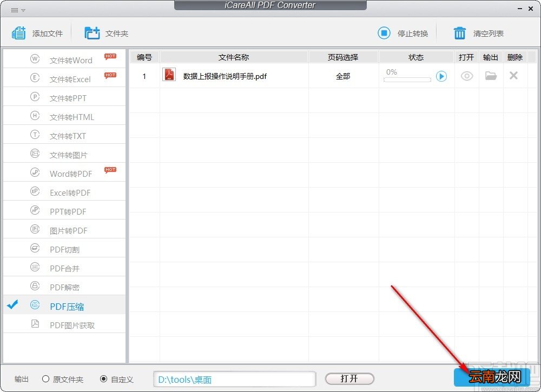
Task: Click the lock icon beside PDF解密
Action: coord(35,286)
